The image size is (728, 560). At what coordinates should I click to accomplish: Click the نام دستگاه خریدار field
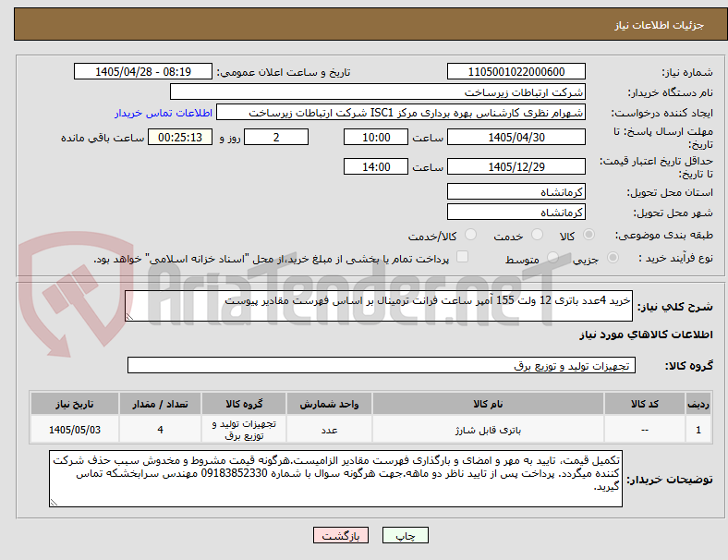[378, 91]
